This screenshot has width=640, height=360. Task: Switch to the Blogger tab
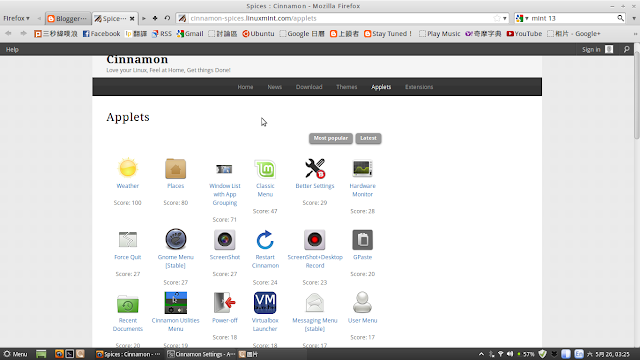point(68,18)
